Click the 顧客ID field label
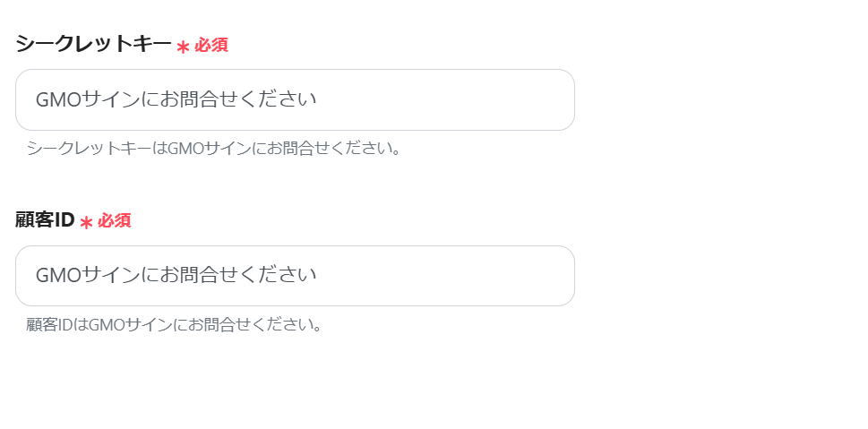This screenshot has height=429, width=868. click(45, 220)
